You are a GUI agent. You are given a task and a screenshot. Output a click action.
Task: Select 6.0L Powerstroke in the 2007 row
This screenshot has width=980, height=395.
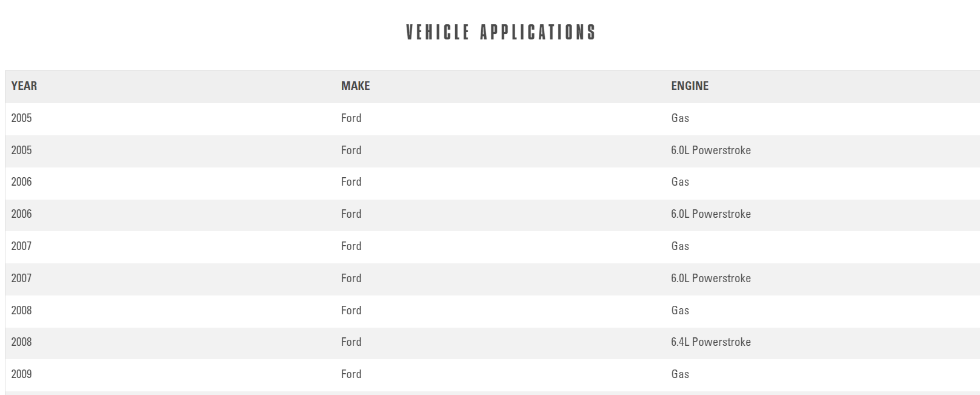(710, 279)
